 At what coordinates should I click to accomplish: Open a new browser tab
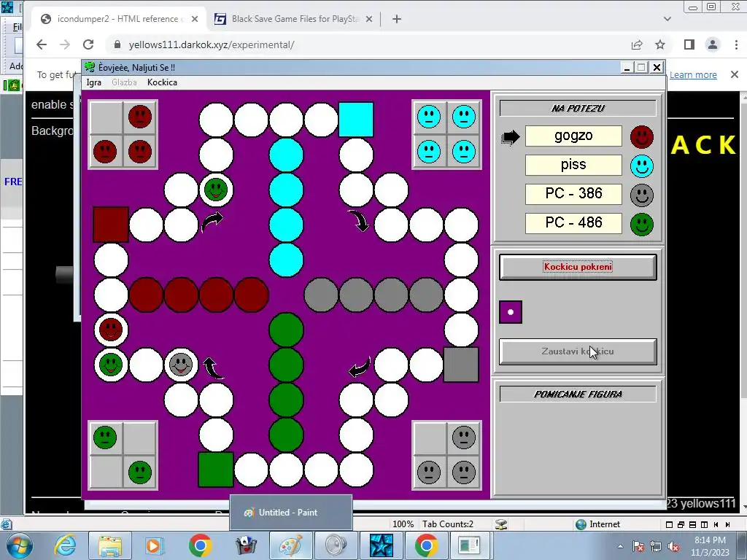coord(396,19)
